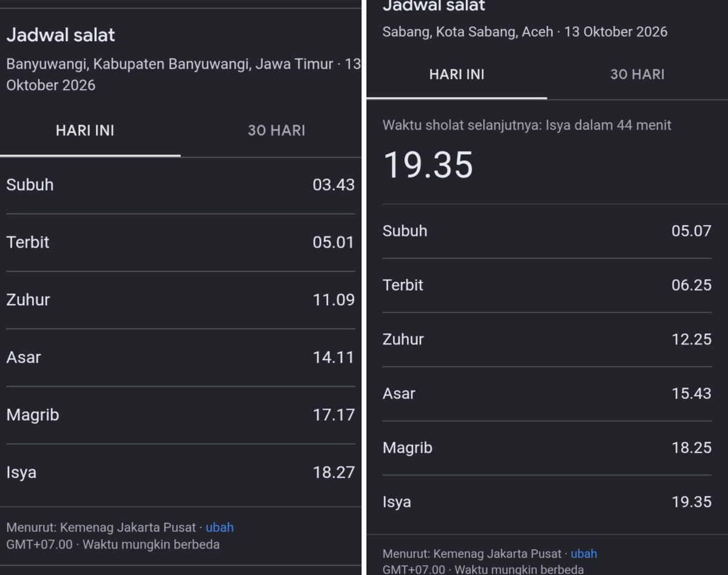Click the ubah link under Banyuwangi schedule

coord(220,527)
